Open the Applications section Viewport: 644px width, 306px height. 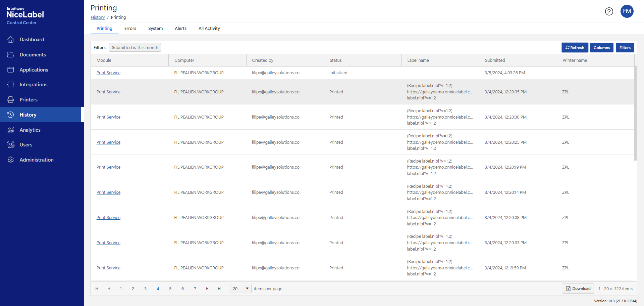[x=34, y=70]
